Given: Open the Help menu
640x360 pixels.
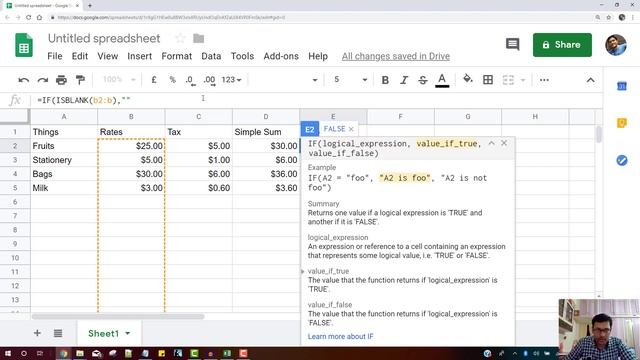Looking at the screenshot, I should coord(318,56).
